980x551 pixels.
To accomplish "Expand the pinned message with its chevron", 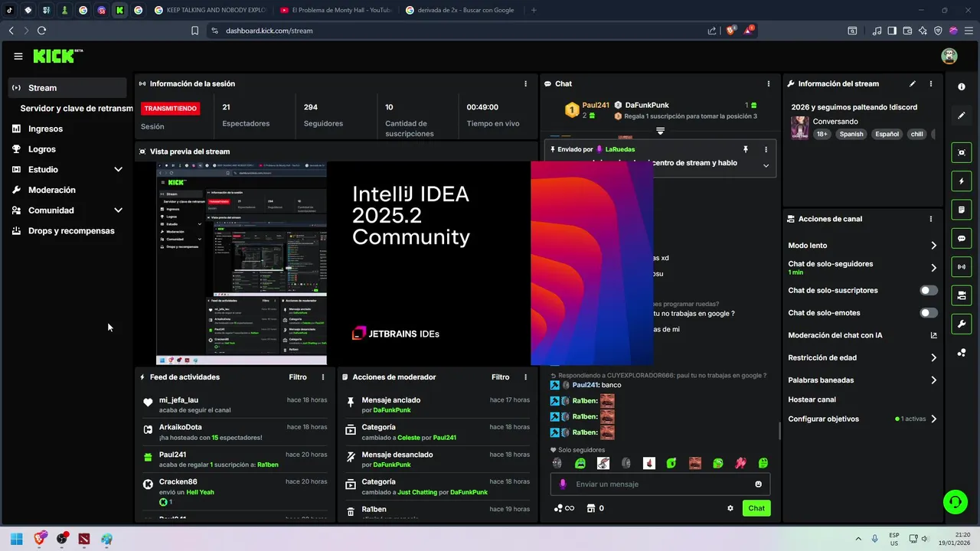I will pos(766,165).
